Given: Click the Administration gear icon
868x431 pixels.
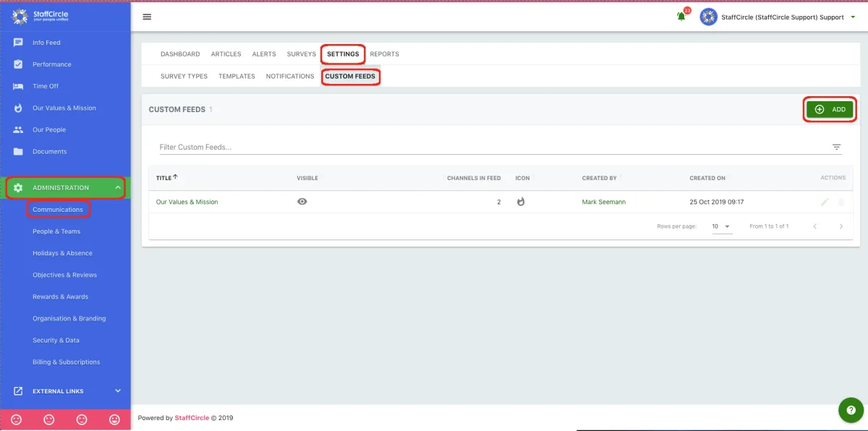Looking at the screenshot, I should [18, 187].
